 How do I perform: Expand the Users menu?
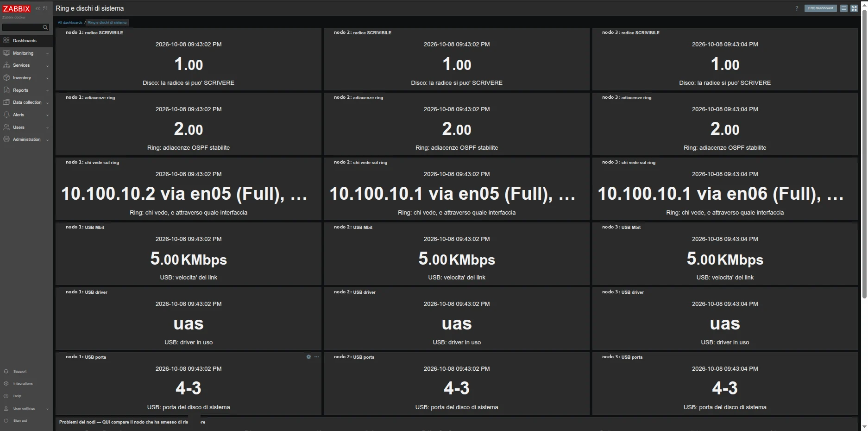tap(26, 127)
